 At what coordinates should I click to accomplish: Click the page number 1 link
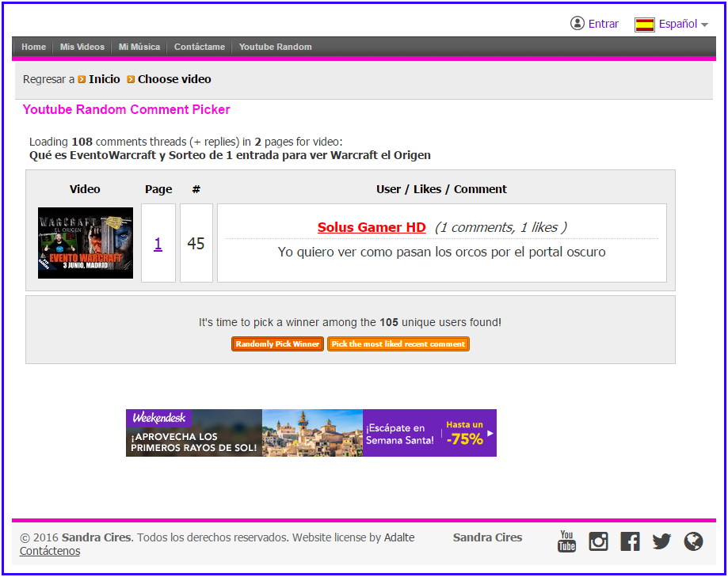(x=158, y=243)
